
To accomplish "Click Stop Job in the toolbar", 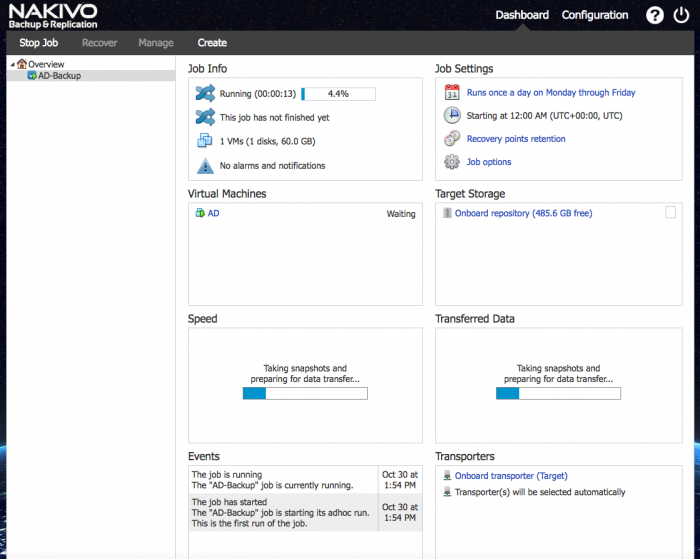I will point(38,43).
